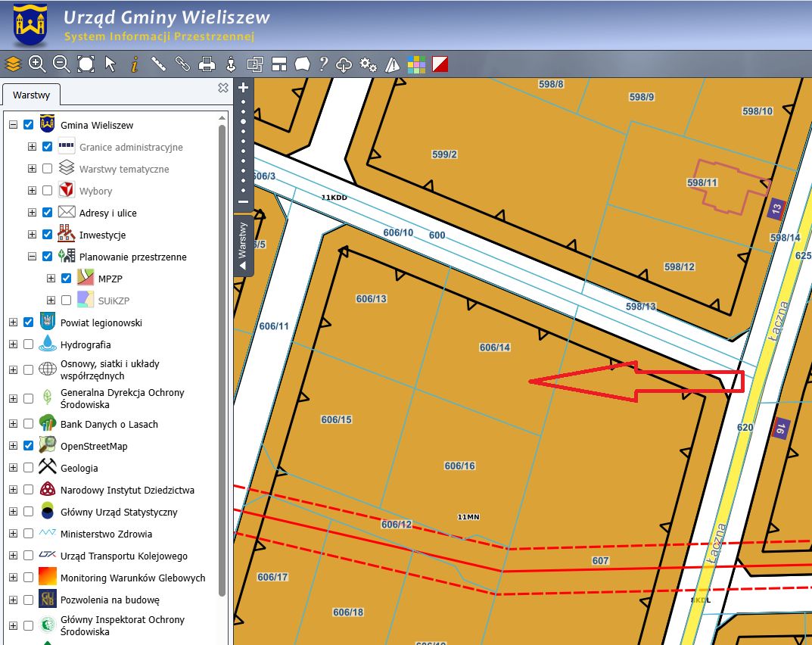Screen dimensions: 812x645
Task: Expand the Powiat legionowski group
Action: point(14,322)
